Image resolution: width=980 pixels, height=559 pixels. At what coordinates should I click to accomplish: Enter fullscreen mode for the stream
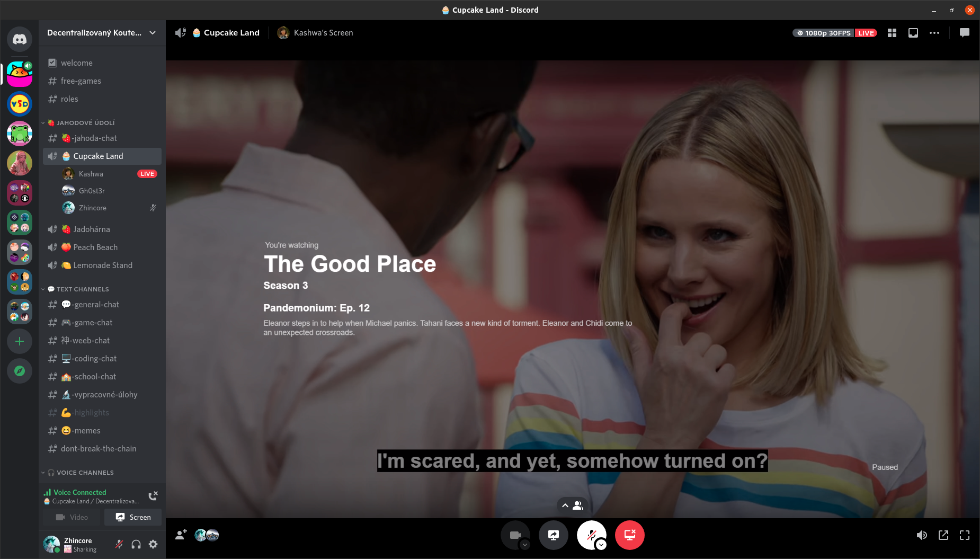(965, 535)
